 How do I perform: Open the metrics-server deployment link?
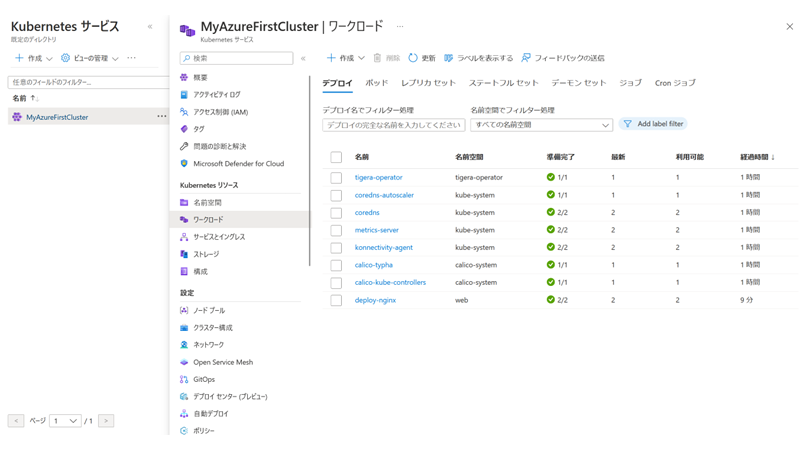tap(377, 230)
